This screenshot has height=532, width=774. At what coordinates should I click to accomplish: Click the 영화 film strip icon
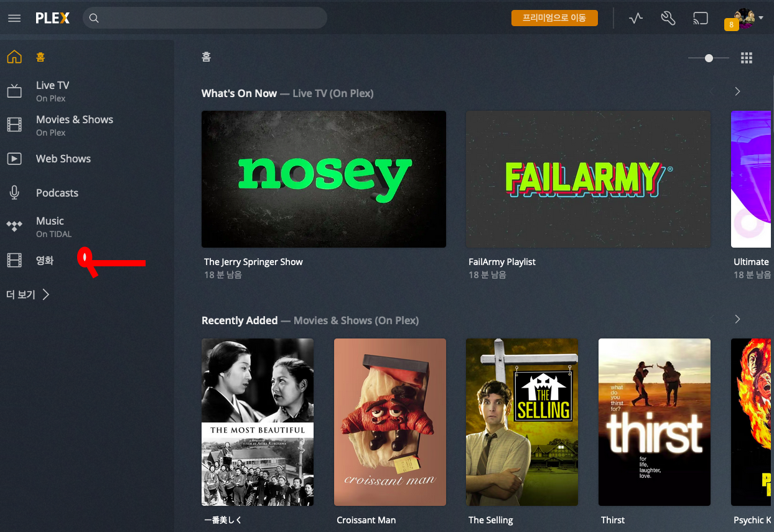(14, 260)
